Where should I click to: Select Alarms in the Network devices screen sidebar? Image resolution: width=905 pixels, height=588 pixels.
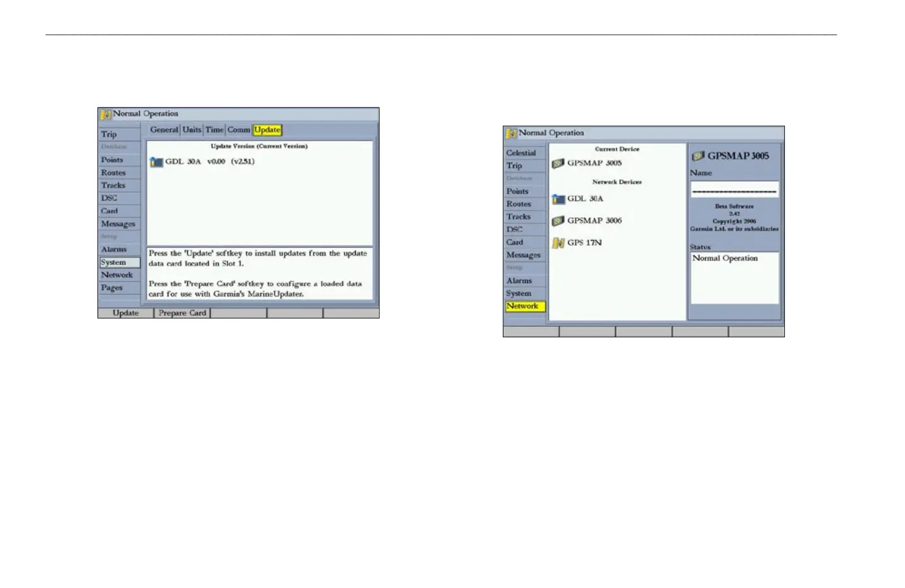[x=525, y=281]
